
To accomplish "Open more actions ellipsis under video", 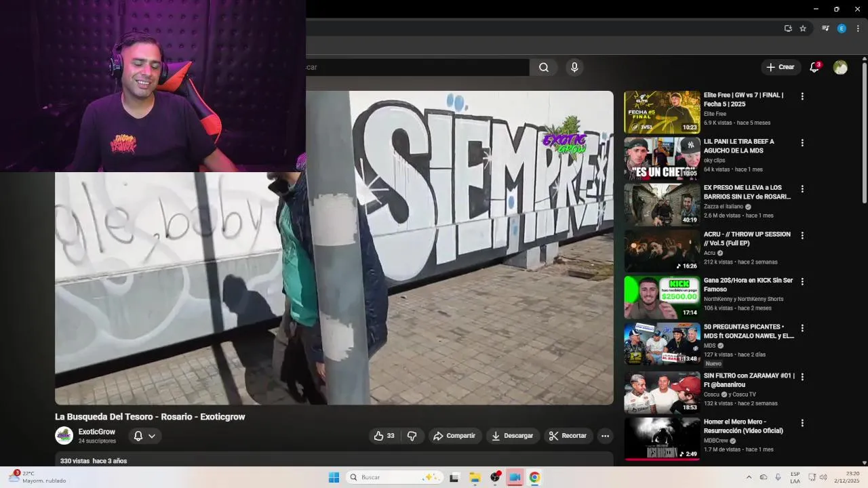I will click(606, 436).
